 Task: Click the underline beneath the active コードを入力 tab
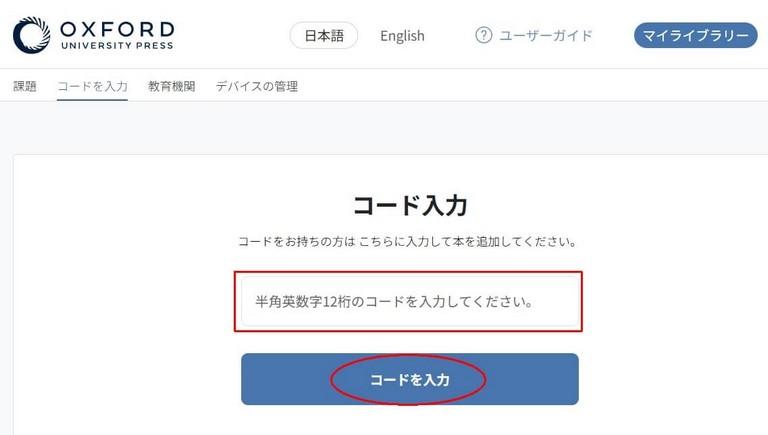pyautogui.click(x=92, y=99)
